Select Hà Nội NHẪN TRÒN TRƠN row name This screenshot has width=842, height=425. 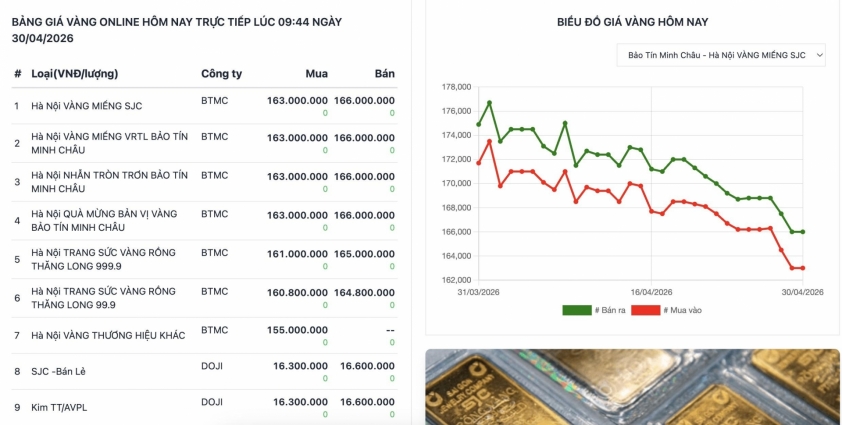[x=109, y=182]
